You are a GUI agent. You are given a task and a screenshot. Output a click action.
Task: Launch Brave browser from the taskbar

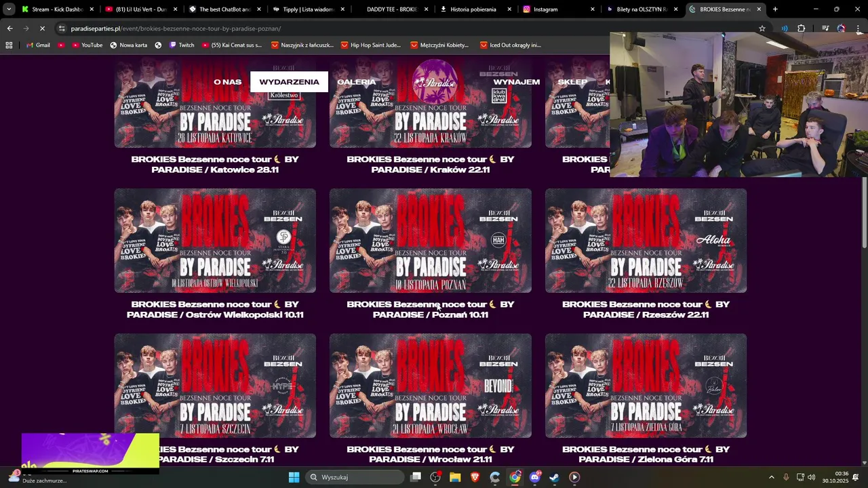475,477
